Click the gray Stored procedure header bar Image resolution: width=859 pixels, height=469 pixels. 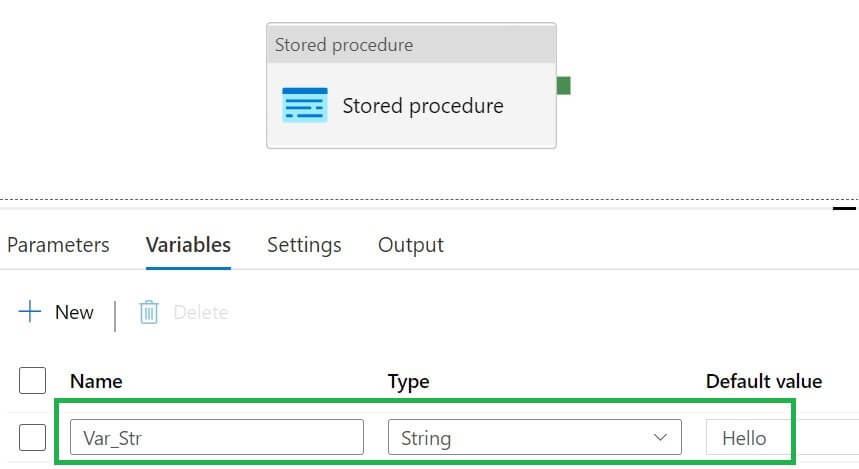pyautogui.click(x=411, y=45)
